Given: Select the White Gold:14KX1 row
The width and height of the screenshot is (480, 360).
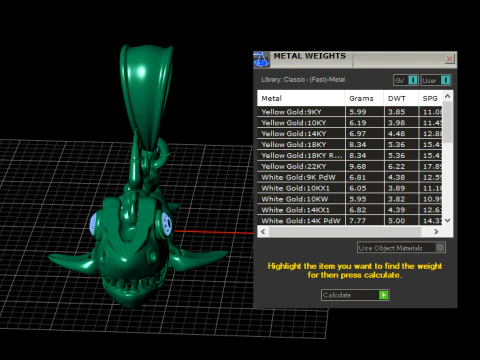Looking at the screenshot, I should [x=350, y=210].
